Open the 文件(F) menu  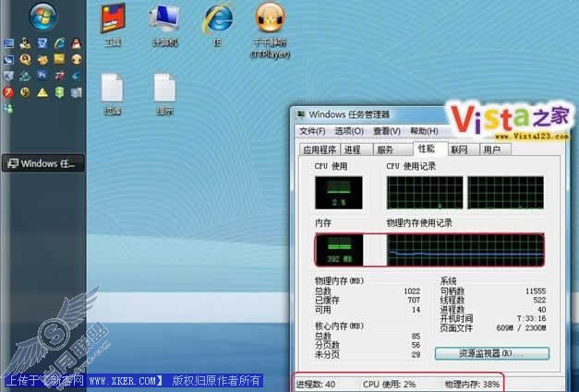(x=312, y=131)
